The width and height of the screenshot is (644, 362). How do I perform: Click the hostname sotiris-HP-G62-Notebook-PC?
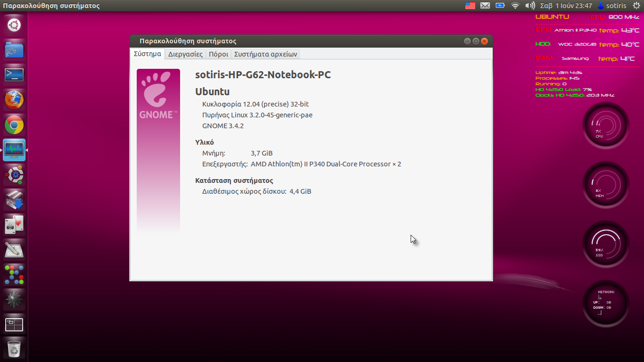coord(263,75)
